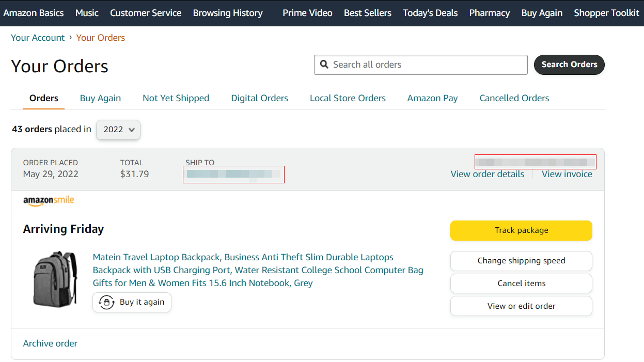
Task: Click the Search Orders button
Action: tap(569, 65)
